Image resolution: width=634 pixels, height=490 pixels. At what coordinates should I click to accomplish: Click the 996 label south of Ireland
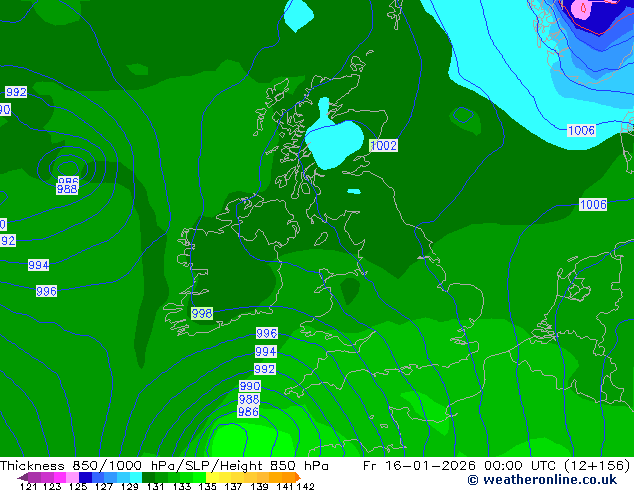pyautogui.click(x=267, y=333)
